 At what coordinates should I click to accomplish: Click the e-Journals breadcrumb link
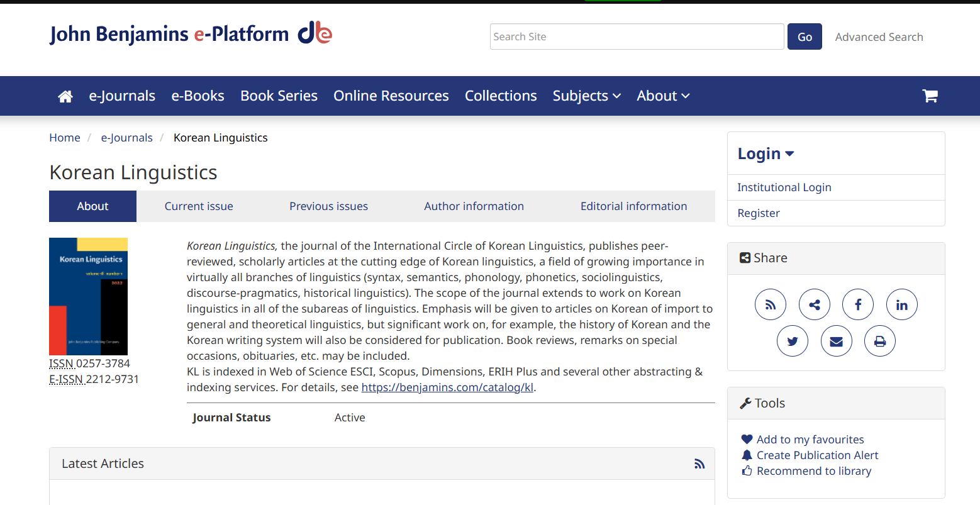(x=127, y=138)
